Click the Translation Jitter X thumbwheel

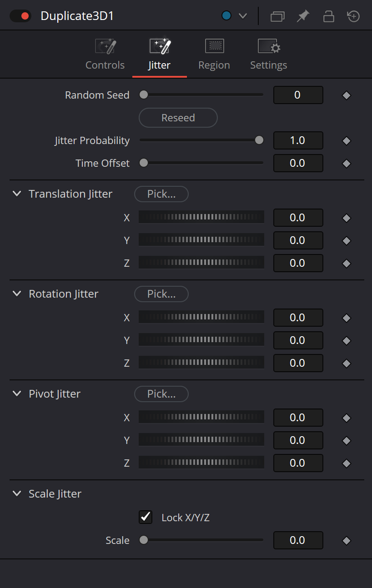pyautogui.click(x=201, y=217)
